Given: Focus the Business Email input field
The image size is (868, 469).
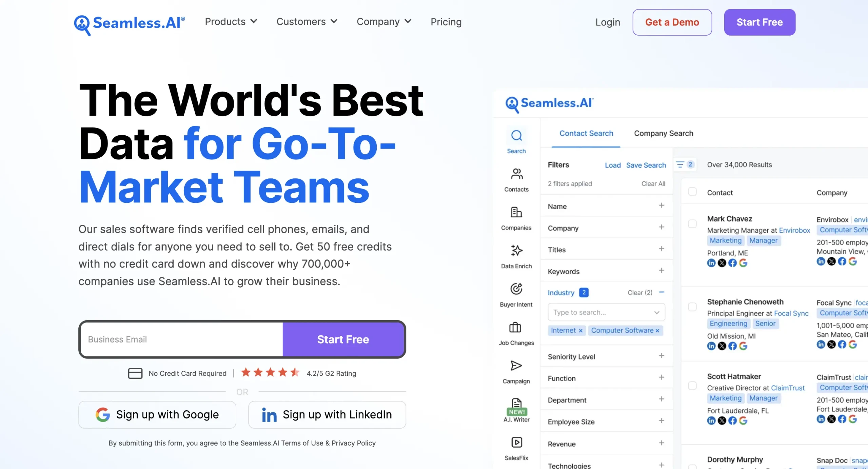Looking at the screenshot, I should 182,339.
